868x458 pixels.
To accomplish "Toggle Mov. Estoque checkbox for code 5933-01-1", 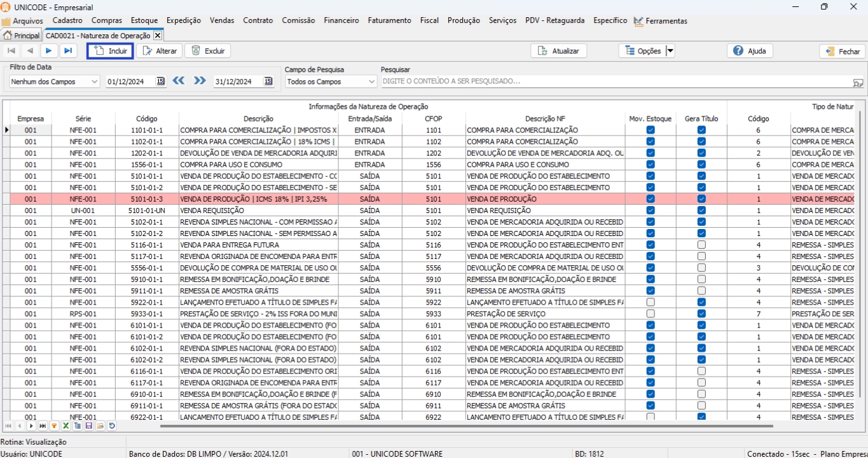I will click(650, 314).
